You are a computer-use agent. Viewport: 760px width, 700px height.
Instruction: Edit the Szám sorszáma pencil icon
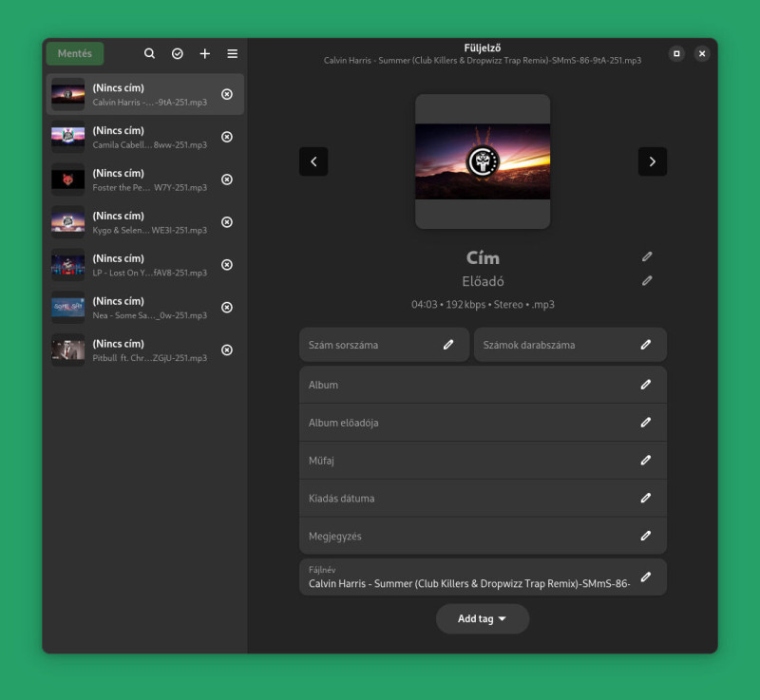[x=448, y=345]
